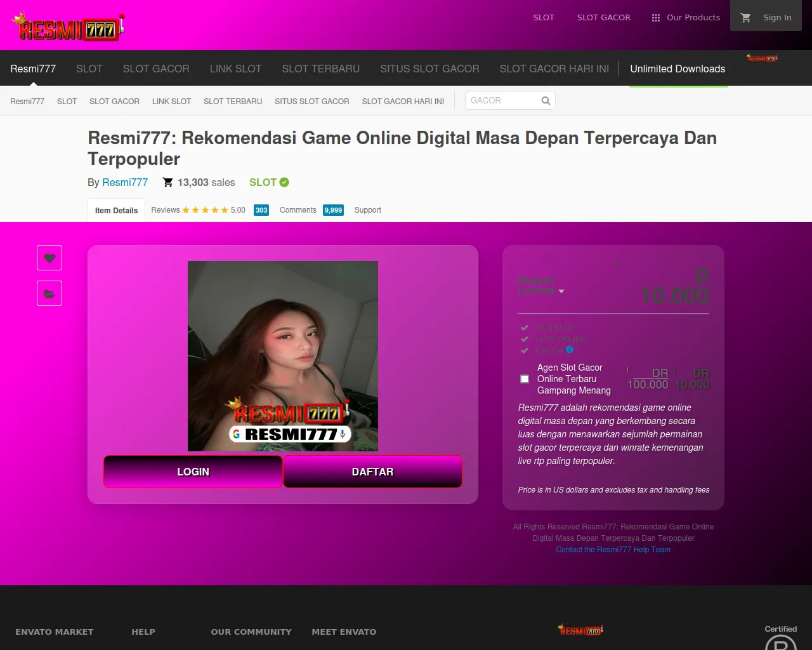Click the Resmi777 logo in the footer
Screen dimensions: 812x650
point(580,630)
